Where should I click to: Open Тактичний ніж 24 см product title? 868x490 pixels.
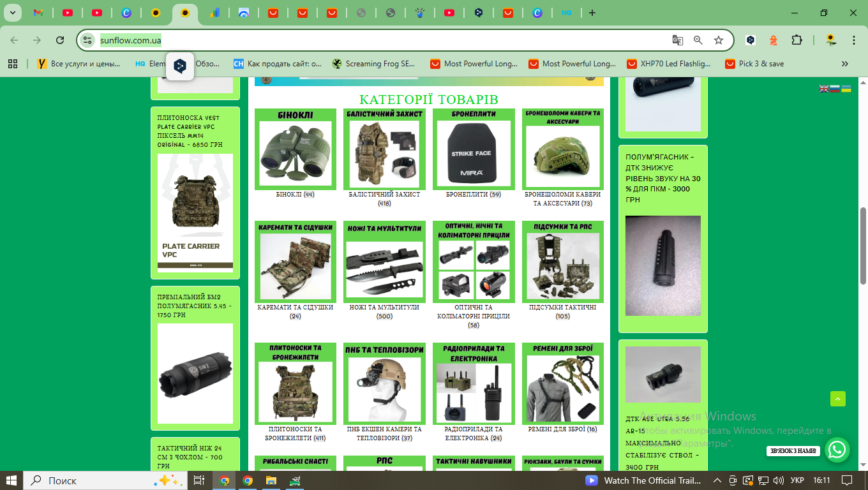coord(190,457)
